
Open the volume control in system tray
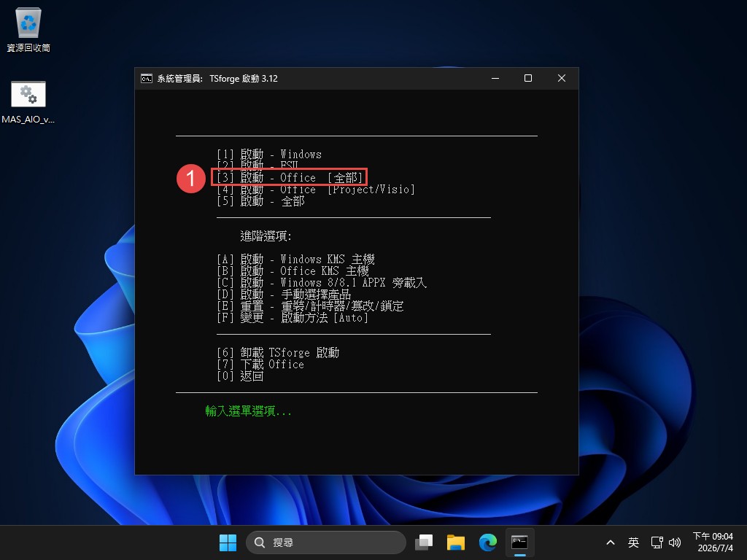point(675,542)
